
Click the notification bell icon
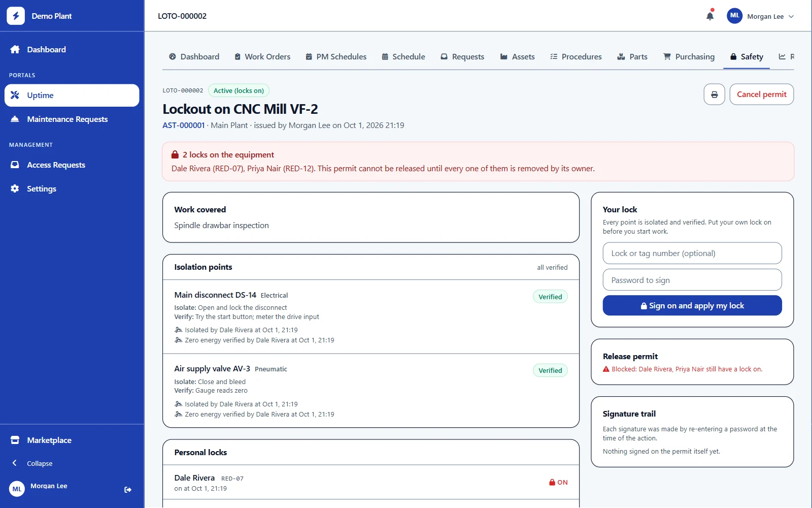coord(710,16)
